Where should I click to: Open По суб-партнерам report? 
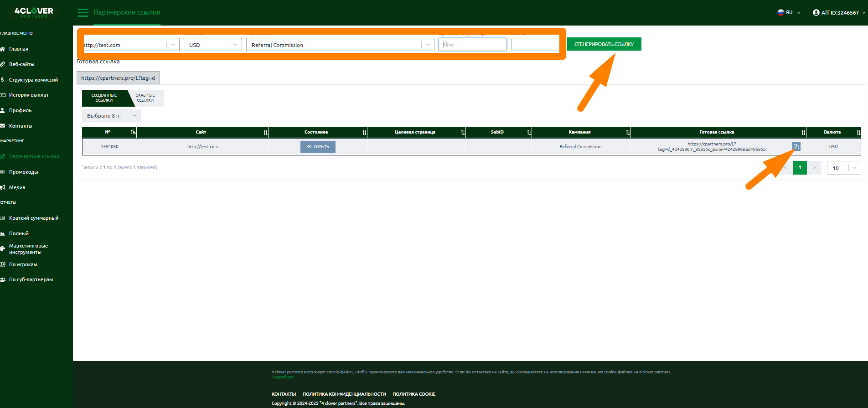coord(31,279)
